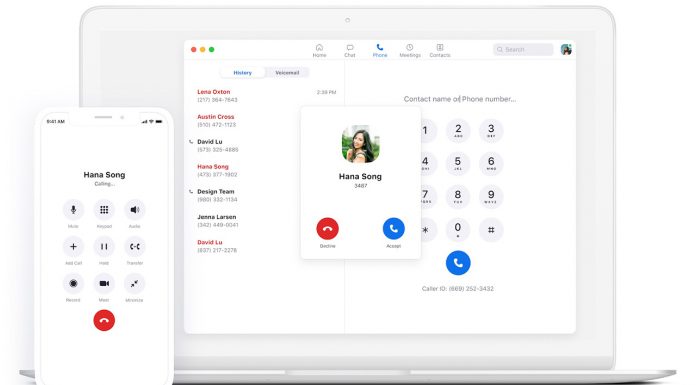Put the call on Hold
Screen dimensions: 696x385
point(104,246)
